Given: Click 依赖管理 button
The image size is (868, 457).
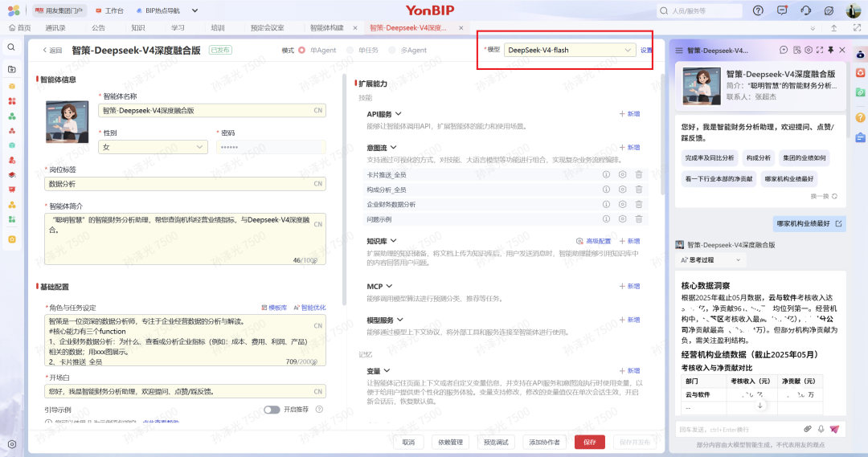Looking at the screenshot, I should tap(450, 442).
